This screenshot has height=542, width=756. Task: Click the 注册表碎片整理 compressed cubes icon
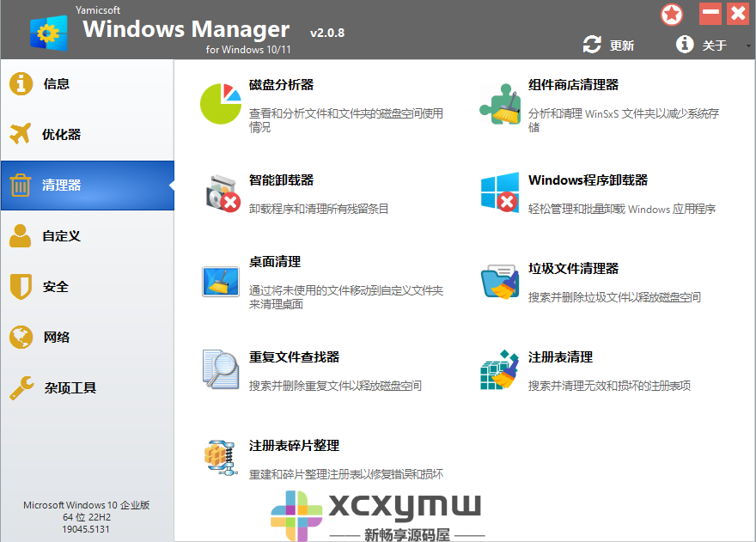[221, 458]
